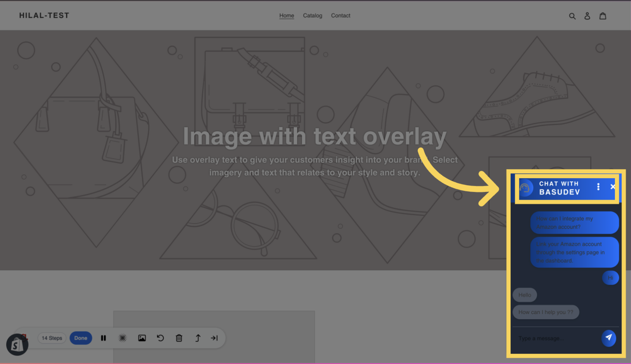Click 'How can I help you ??' bubble

pyautogui.click(x=546, y=312)
